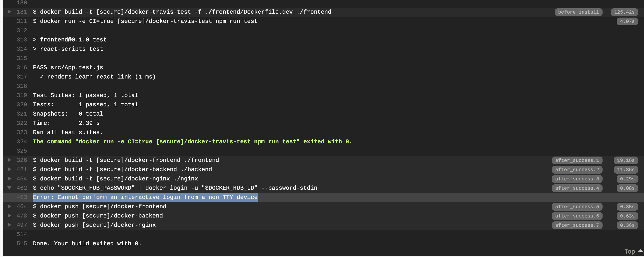Expand docker-nginx build fold at line 454

point(9,178)
